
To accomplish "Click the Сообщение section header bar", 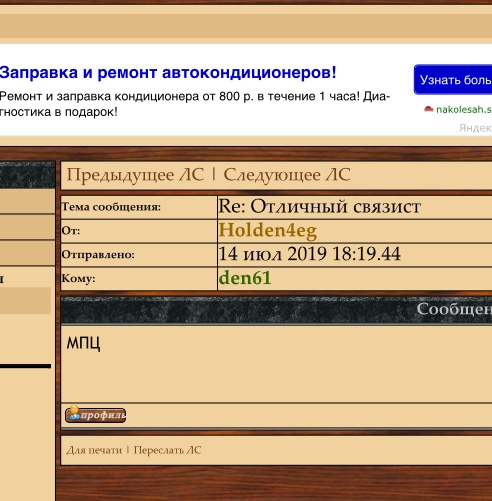I will tap(276, 310).
